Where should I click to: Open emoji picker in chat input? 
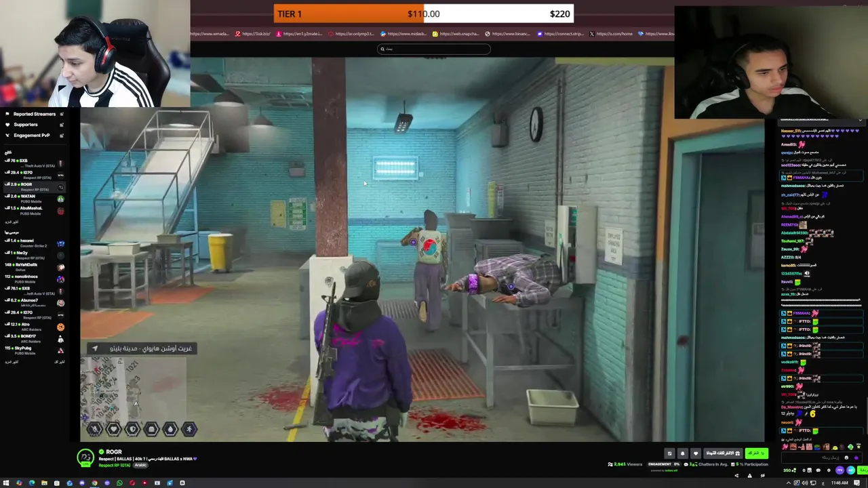click(x=846, y=457)
